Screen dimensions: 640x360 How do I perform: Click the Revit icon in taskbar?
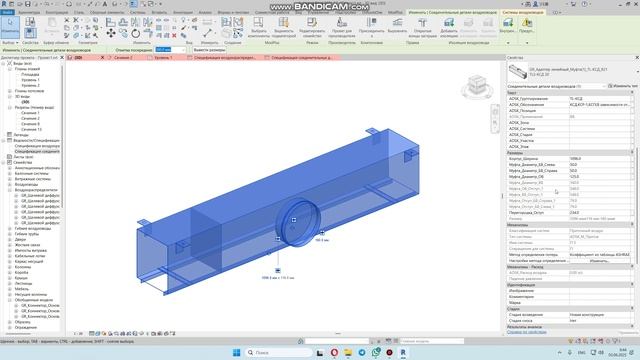(x=403, y=352)
